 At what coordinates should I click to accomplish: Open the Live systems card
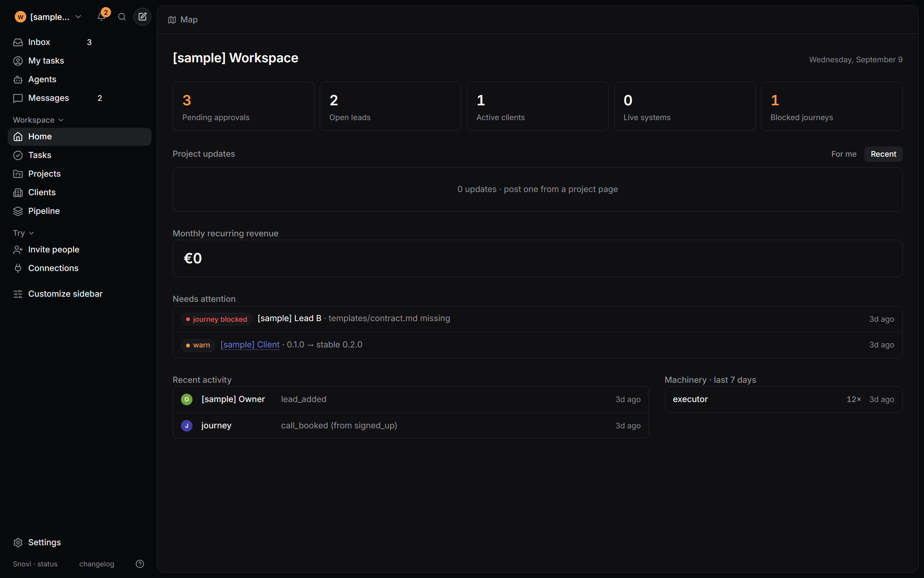pyautogui.click(x=685, y=106)
